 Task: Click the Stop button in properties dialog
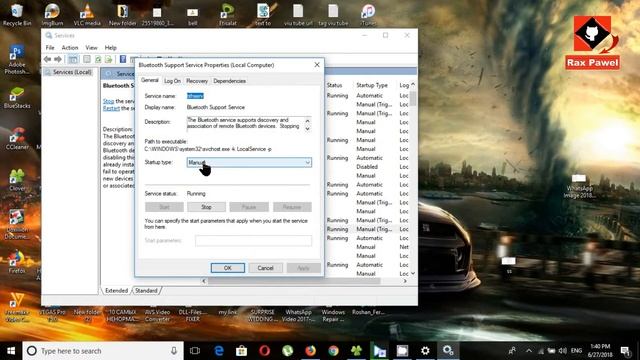coord(206,207)
